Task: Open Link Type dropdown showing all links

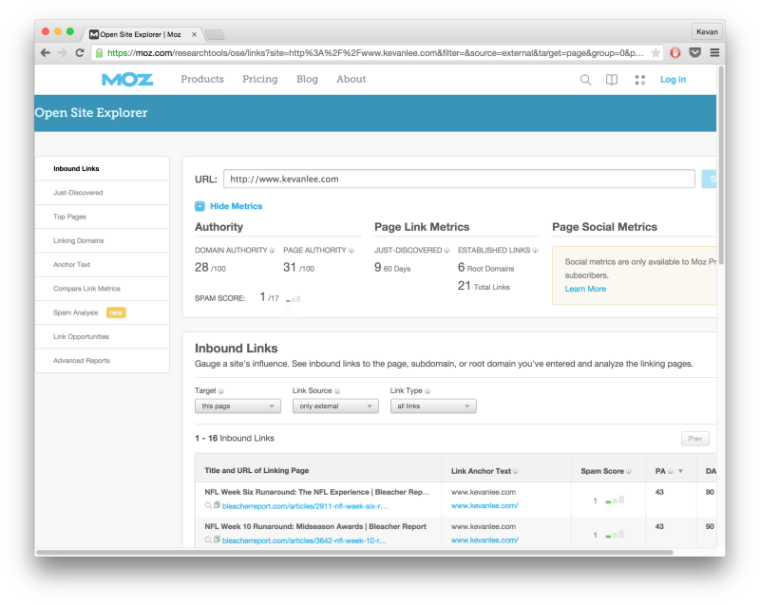Action: 433,406
